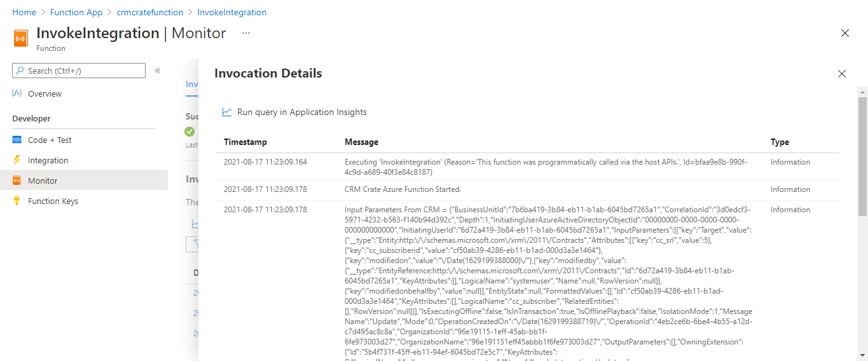Viewport: 868px width, 361px height.
Task: Click the Function Keys key icon
Action: [17, 201]
